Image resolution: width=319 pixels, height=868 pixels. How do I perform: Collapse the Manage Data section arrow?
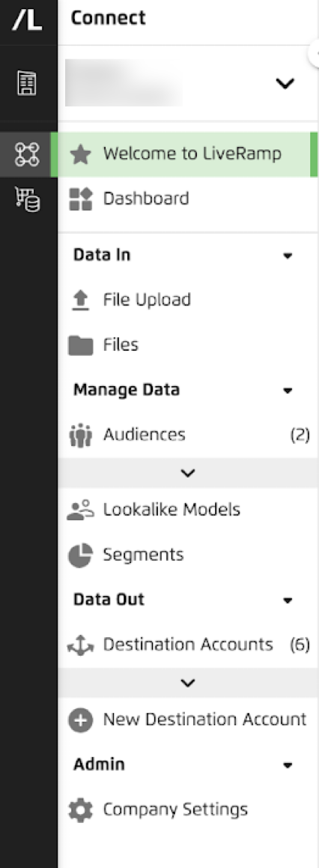[287, 391]
